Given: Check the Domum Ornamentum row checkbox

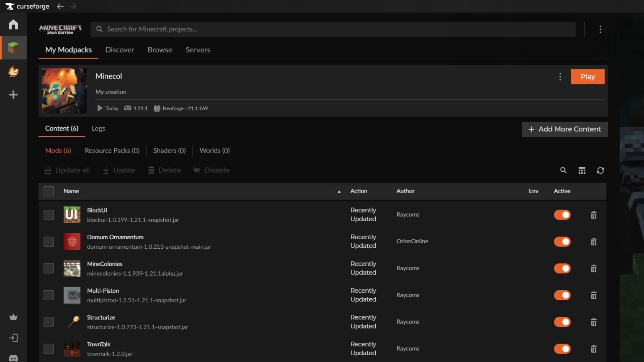Looking at the screenshot, I should pyautogui.click(x=49, y=242).
